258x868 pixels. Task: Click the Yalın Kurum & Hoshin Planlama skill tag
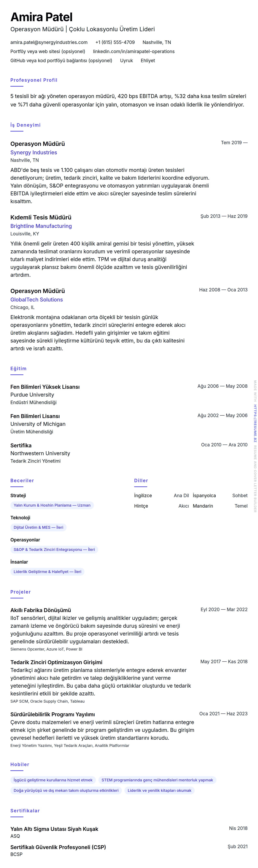(52, 505)
